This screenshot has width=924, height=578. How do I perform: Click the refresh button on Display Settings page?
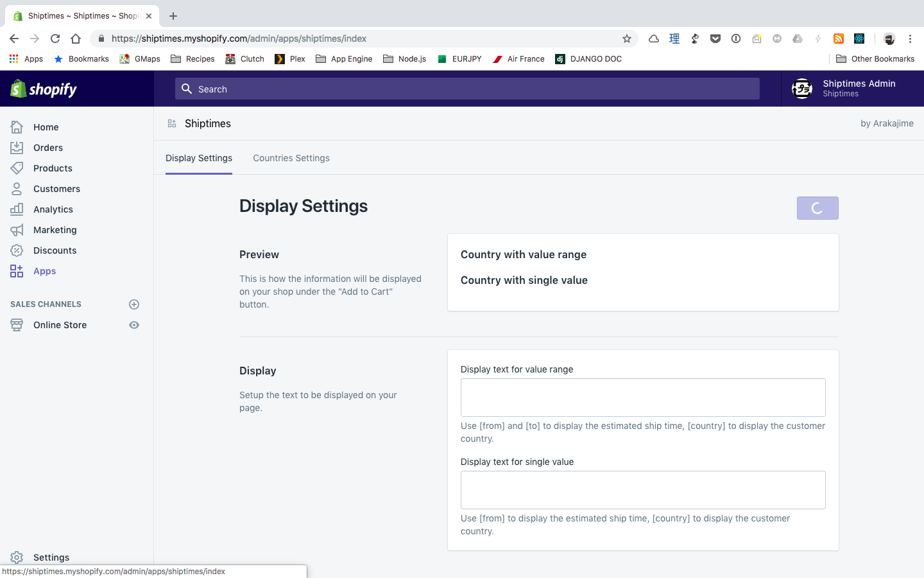817,207
